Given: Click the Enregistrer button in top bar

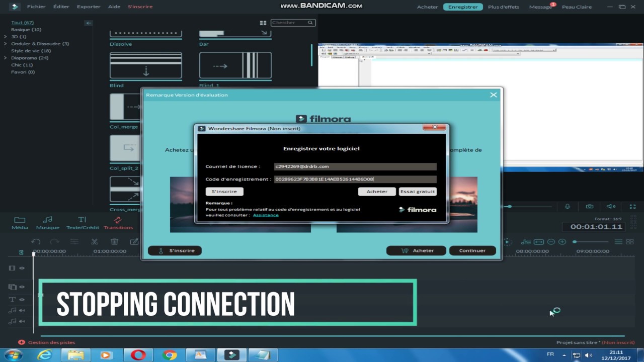Looking at the screenshot, I should 463,7.
